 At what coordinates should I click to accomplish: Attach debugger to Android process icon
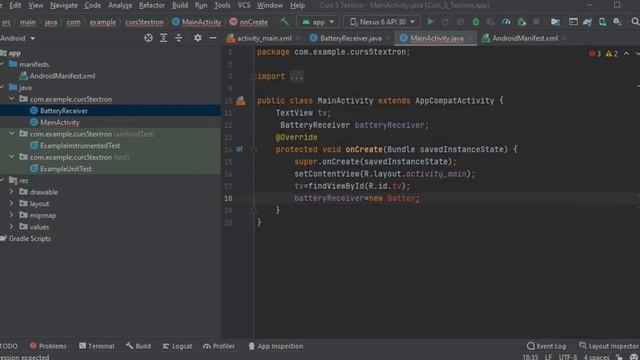pyautogui.click(x=521, y=22)
